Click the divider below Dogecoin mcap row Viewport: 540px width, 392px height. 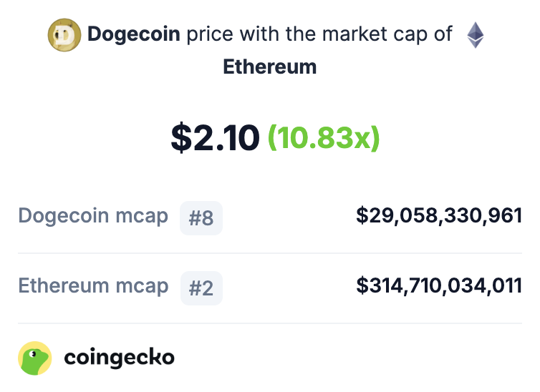click(270, 253)
